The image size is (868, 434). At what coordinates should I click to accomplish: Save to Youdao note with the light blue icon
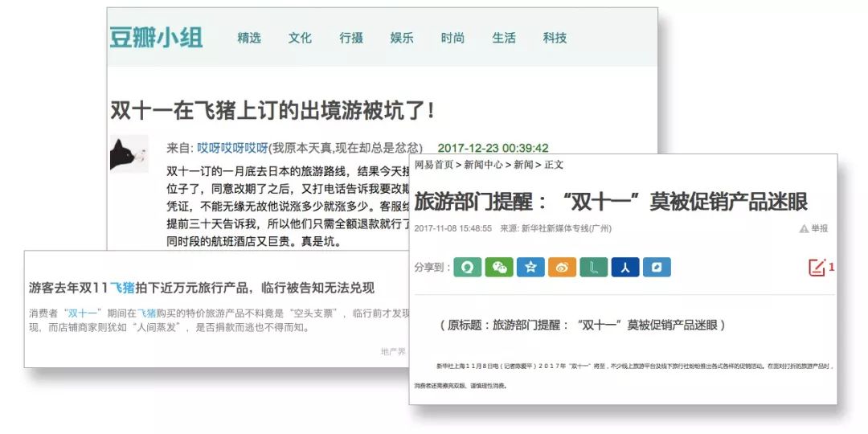click(657, 267)
